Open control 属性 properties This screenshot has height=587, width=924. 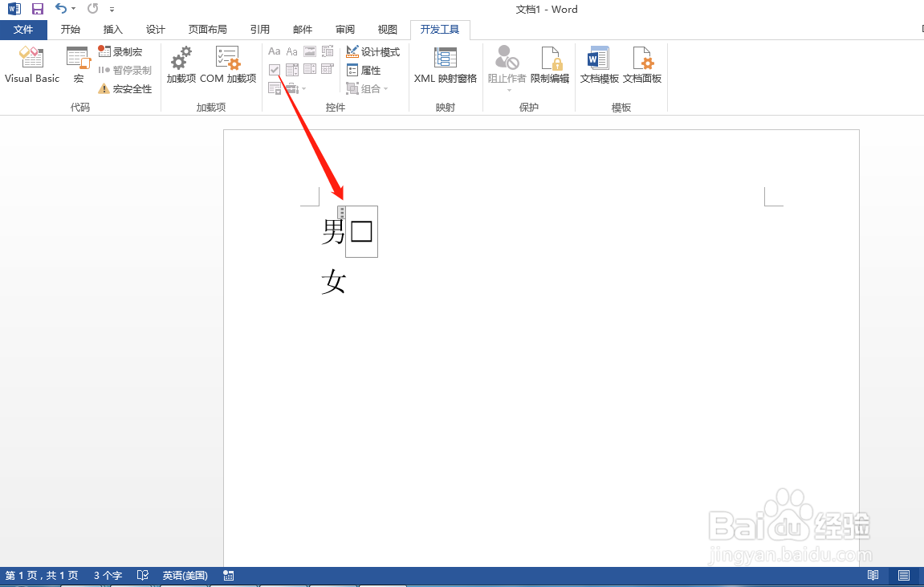coord(364,70)
